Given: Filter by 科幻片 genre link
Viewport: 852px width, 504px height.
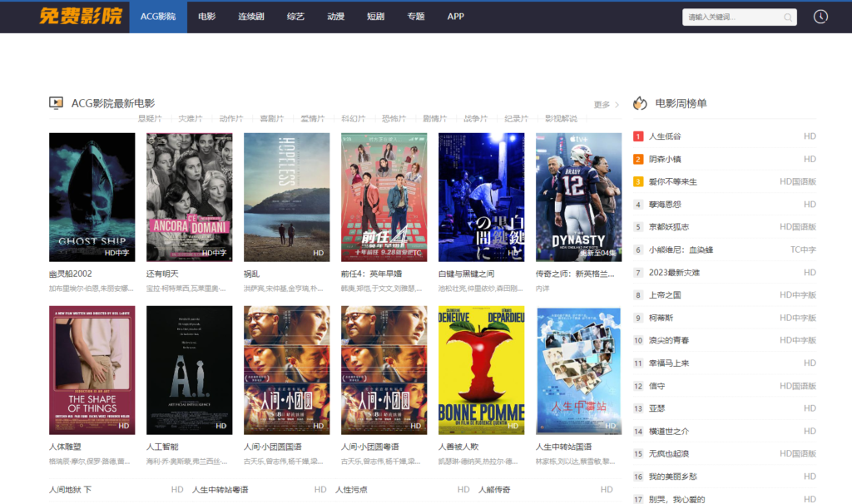Looking at the screenshot, I should point(354,119).
